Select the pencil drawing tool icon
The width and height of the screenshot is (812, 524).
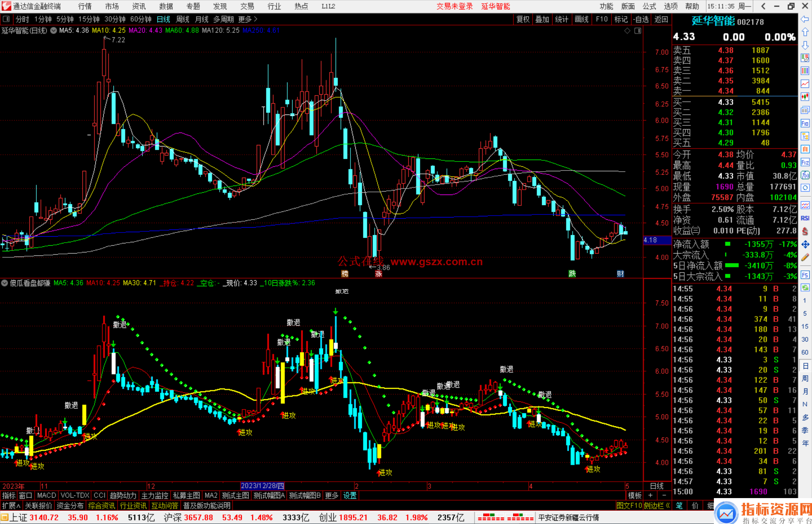tap(805, 257)
